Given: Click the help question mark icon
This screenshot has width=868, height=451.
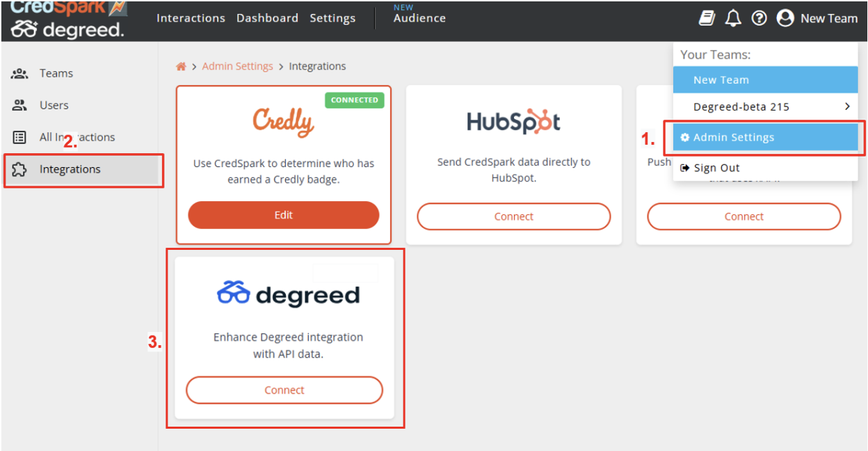Looking at the screenshot, I should (759, 19).
